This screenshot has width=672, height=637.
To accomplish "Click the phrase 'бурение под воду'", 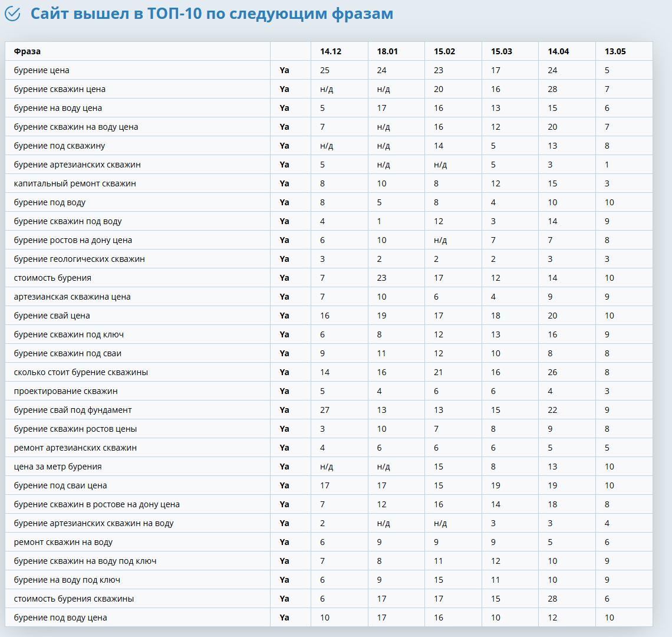I will point(50,202).
